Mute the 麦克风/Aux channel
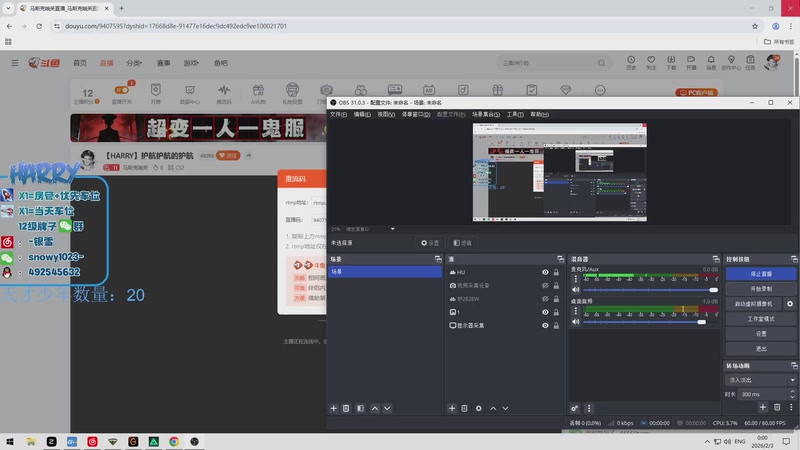 click(x=576, y=290)
